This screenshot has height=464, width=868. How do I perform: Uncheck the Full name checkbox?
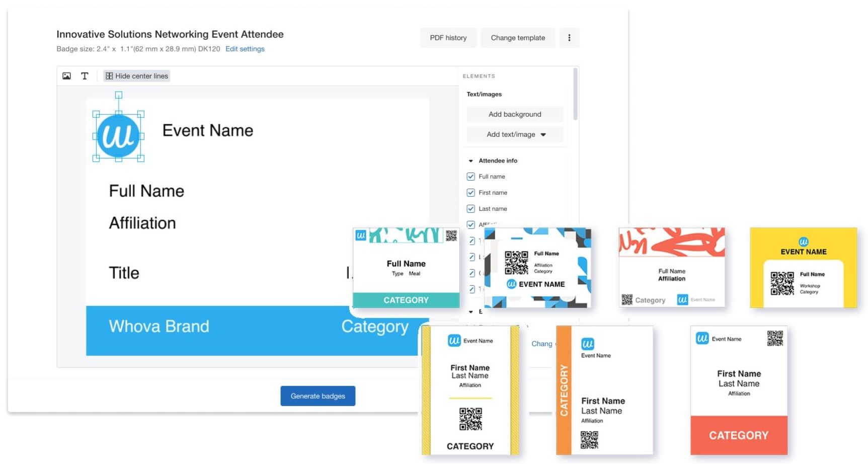pos(470,177)
